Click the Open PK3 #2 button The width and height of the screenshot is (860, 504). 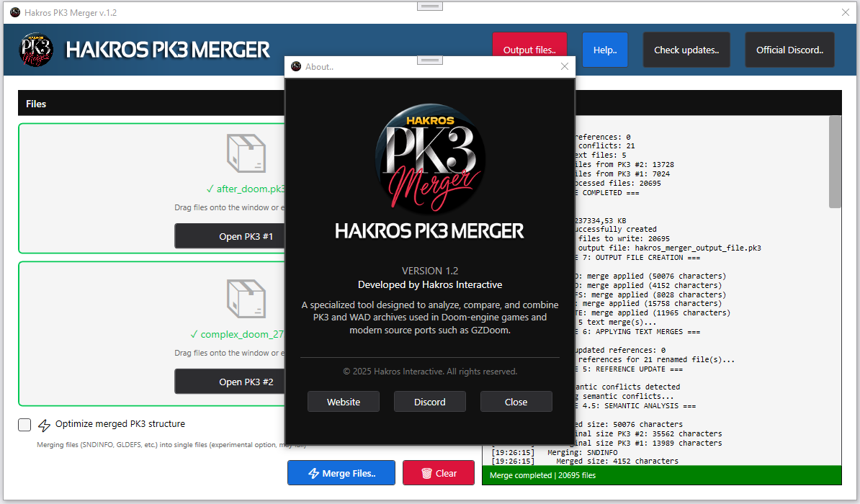230,382
